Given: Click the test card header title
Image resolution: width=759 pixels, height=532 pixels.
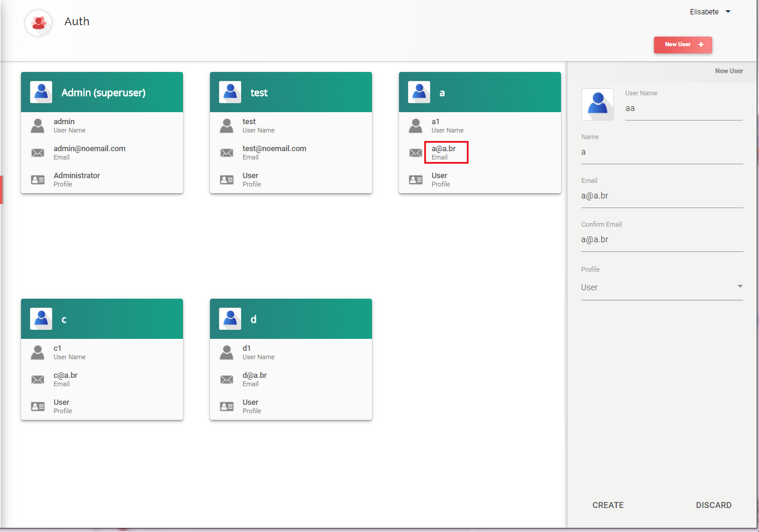Looking at the screenshot, I should coord(259,93).
